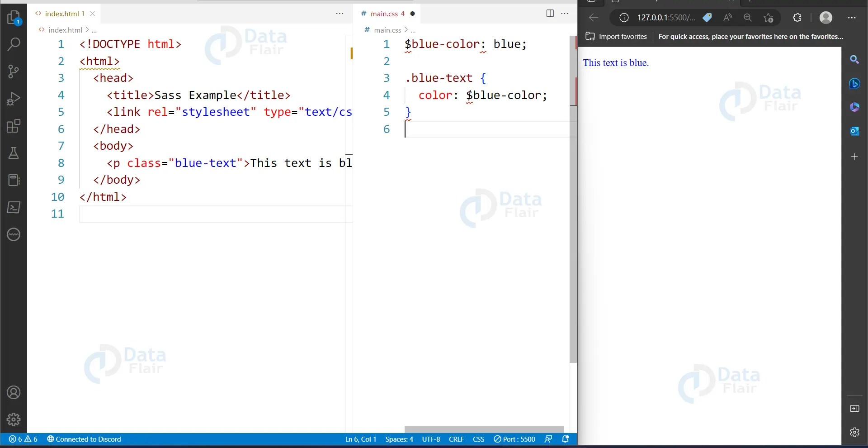The height and width of the screenshot is (448, 868).
Task: Open Bing Chat in the Edge sidebar
Action: click(855, 84)
